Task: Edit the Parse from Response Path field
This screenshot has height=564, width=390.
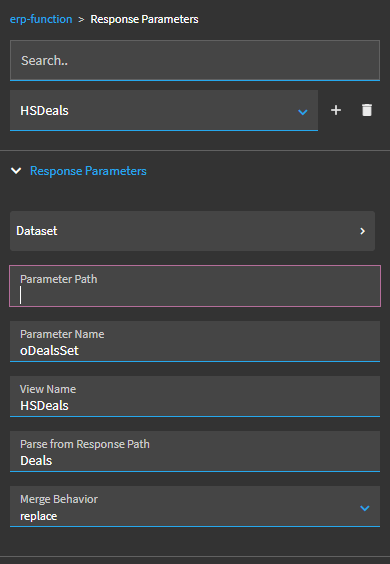Action: click(195, 451)
